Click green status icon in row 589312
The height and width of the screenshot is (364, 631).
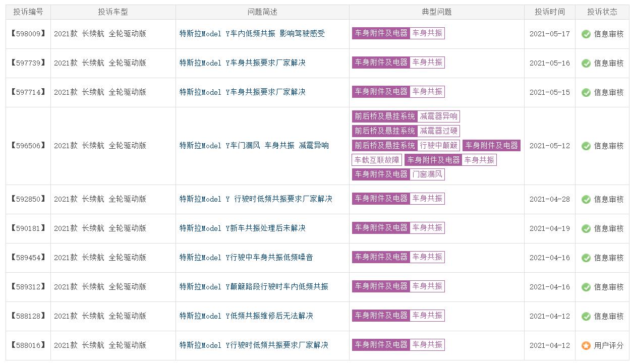[586, 287]
